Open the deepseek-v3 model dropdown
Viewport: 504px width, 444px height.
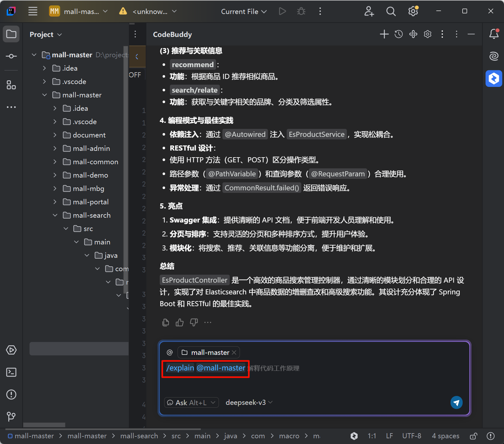[249, 402]
